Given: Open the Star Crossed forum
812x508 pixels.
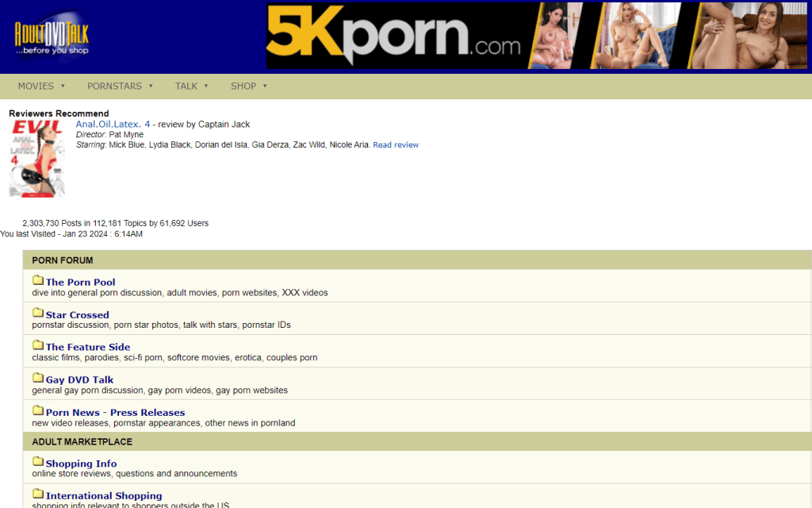Looking at the screenshot, I should [x=77, y=314].
